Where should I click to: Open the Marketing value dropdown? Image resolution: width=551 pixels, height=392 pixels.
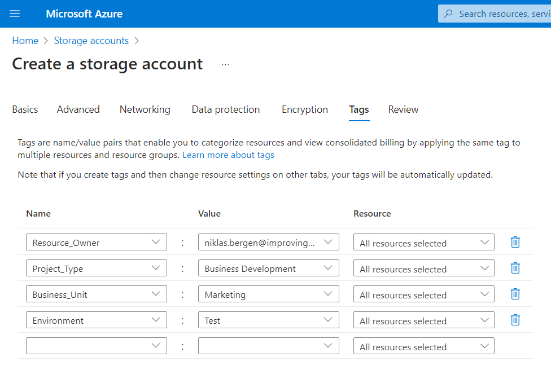(268, 294)
